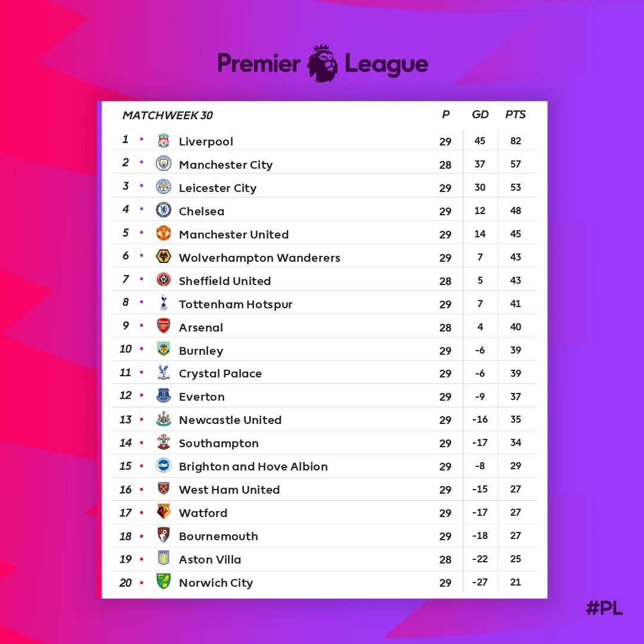Click the position dot beside Aston Villa
644x644 pixels.
click(142, 559)
